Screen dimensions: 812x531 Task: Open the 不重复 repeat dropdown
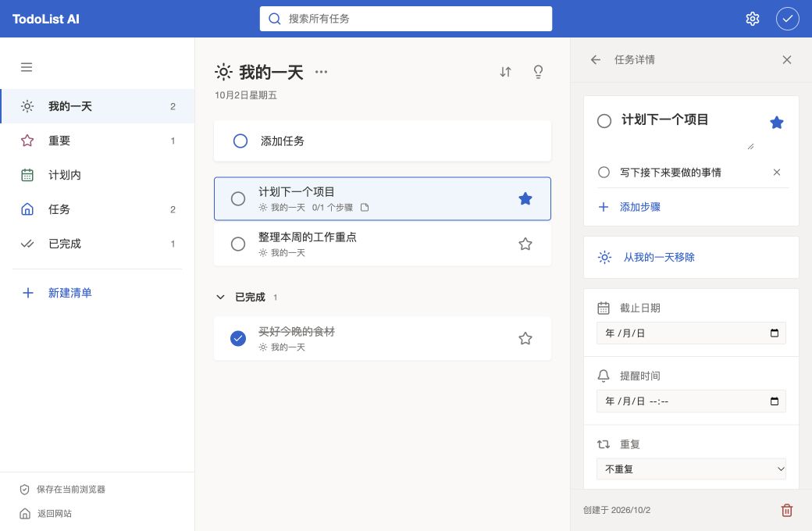point(691,469)
